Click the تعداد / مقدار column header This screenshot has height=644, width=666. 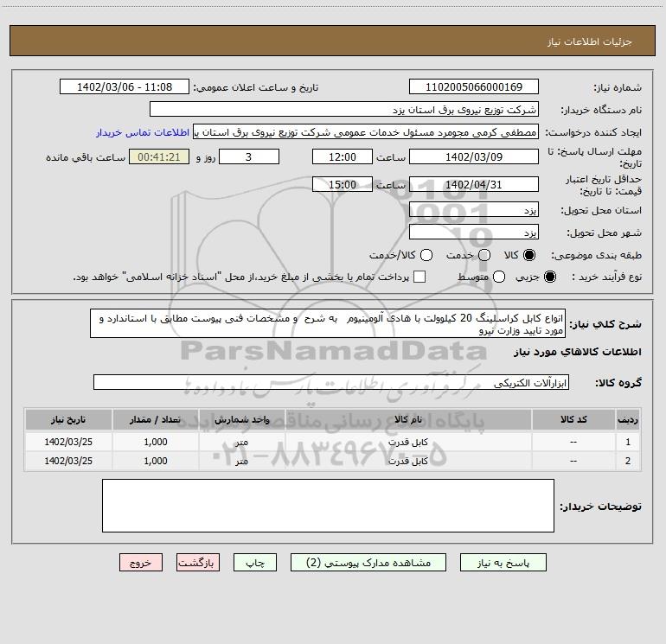click(156, 420)
